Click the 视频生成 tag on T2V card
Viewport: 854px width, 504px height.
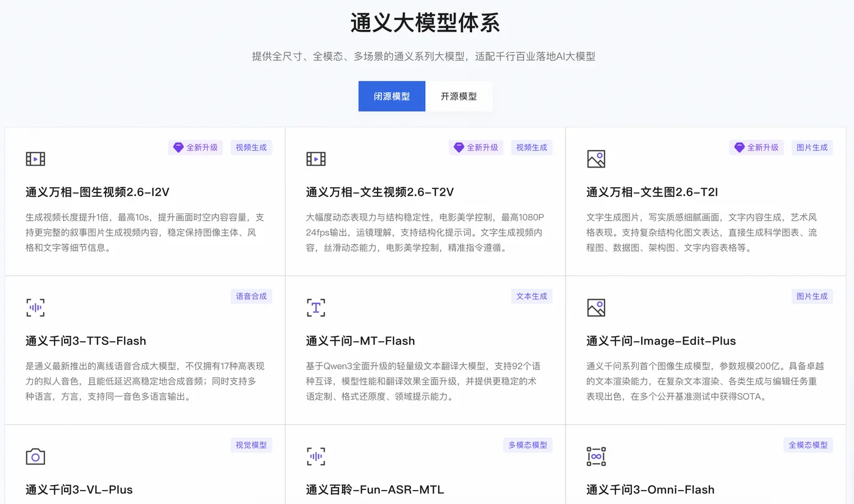[531, 147]
